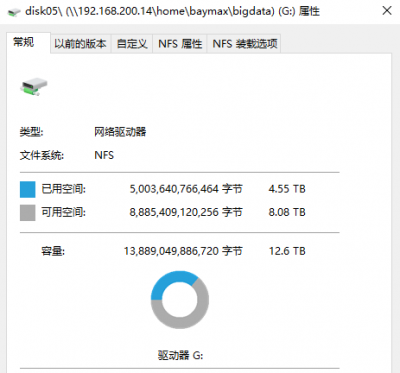Switch to the 常规 tab
This screenshot has height=373, width=400.
coord(28,43)
